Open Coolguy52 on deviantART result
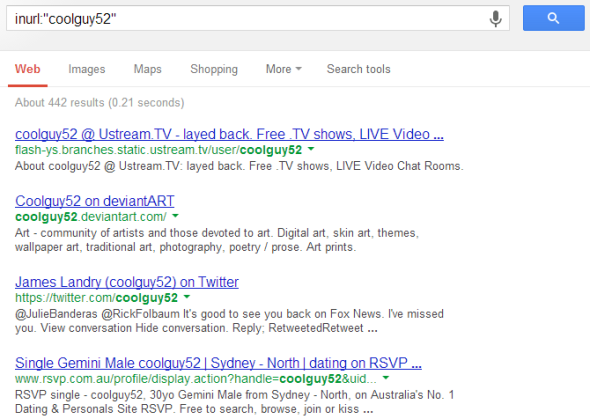Screen dimensions: 590x419 click(x=94, y=201)
